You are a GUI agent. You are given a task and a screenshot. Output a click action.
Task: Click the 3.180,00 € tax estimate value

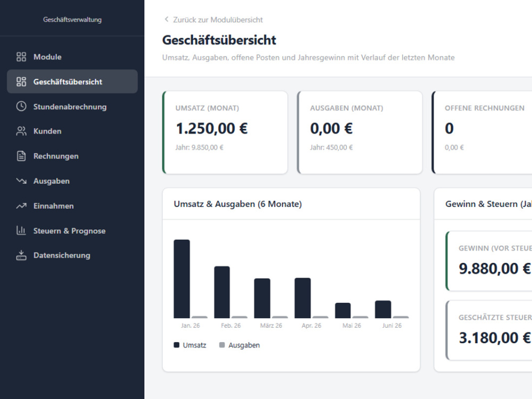pos(495,338)
